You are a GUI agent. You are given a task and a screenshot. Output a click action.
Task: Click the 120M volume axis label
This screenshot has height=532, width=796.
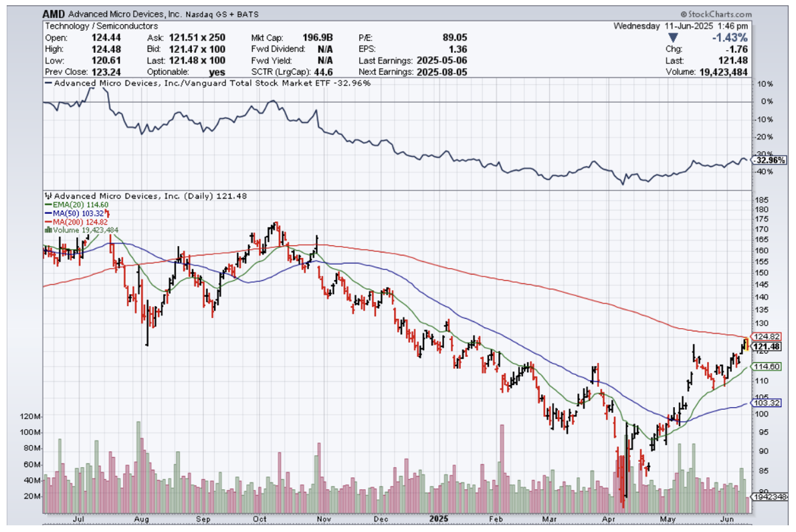tap(30, 416)
